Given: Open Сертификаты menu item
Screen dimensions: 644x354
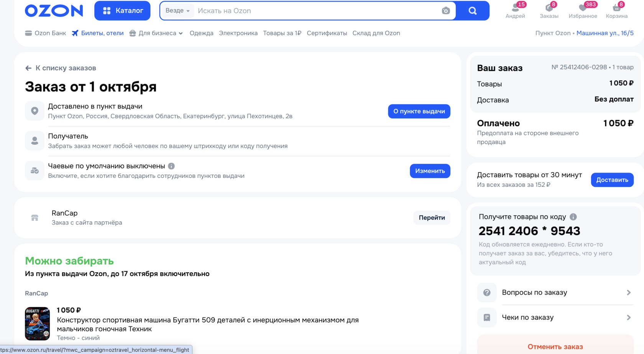Looking at the screenshot, I should [x=327, y=33].
